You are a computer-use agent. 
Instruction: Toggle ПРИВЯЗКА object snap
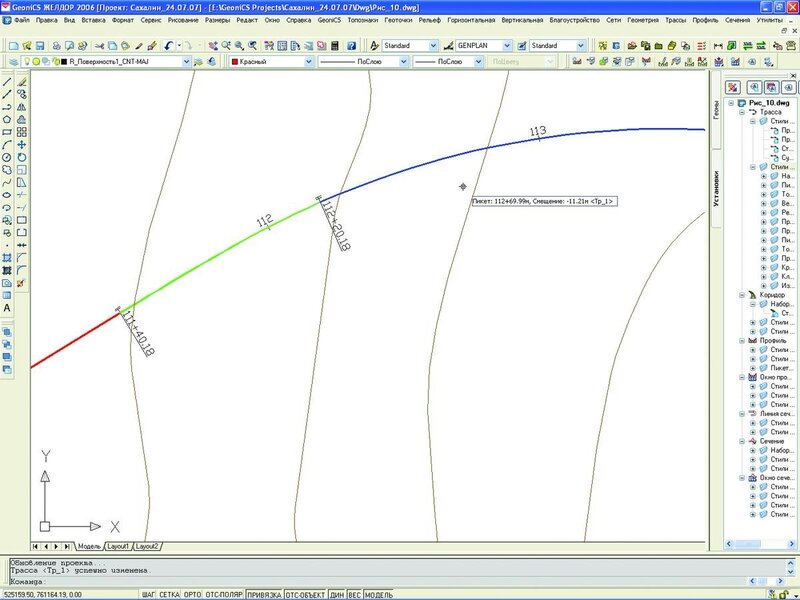pyautogui.click(x=264, y=595)
